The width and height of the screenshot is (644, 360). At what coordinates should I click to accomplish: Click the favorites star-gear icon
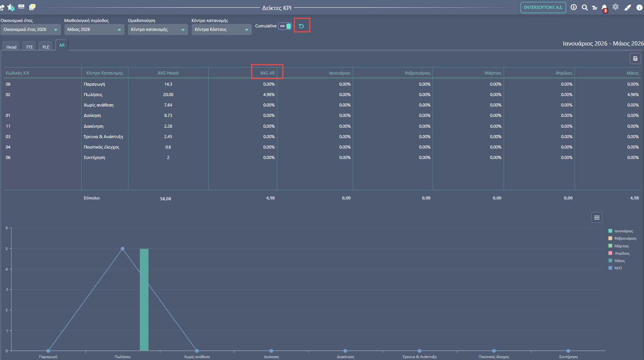tap(11, 7)
